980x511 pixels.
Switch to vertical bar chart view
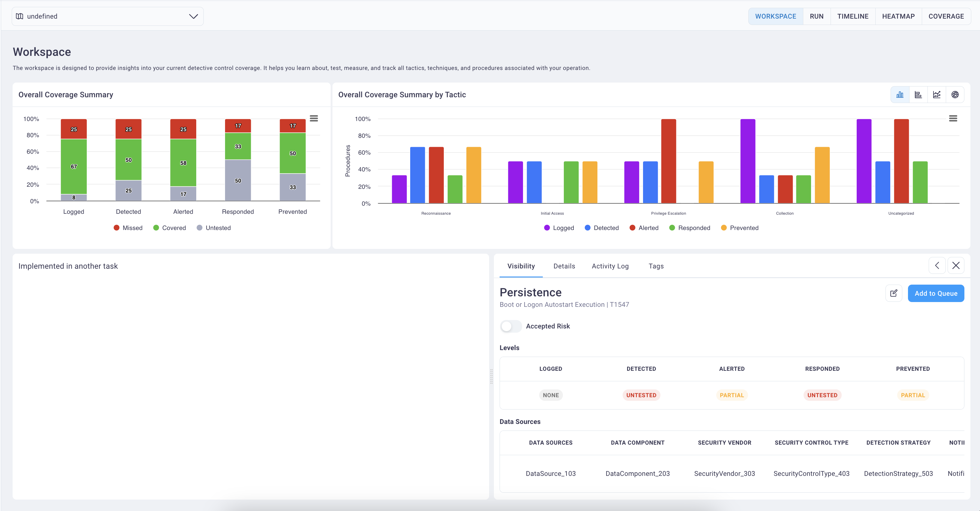(900, 95)
